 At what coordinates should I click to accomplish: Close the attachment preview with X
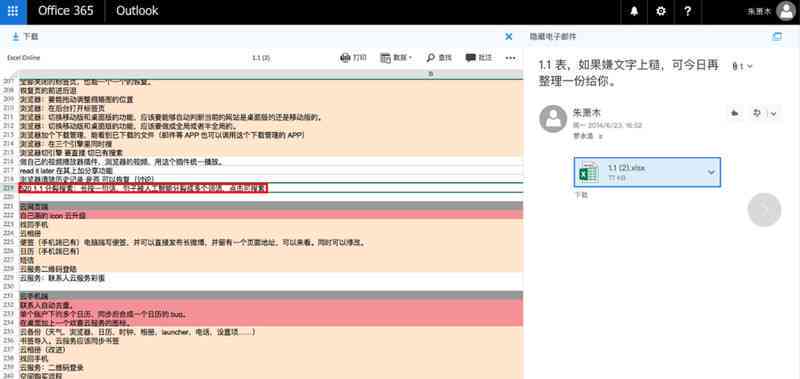[509, 37]
